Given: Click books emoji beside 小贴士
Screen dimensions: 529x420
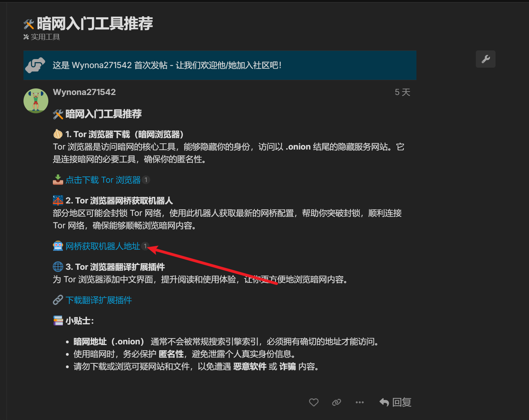Looking at the screenshot, I should 58,321.
